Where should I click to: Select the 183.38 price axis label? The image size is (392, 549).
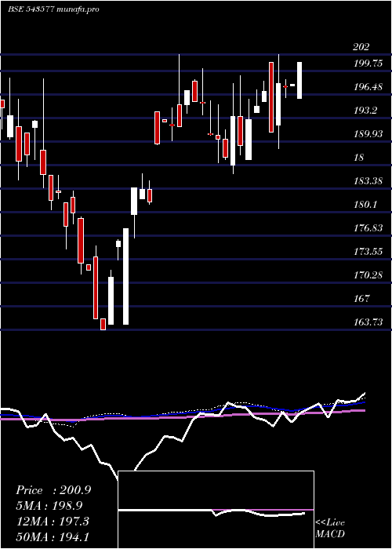(368, 181)
